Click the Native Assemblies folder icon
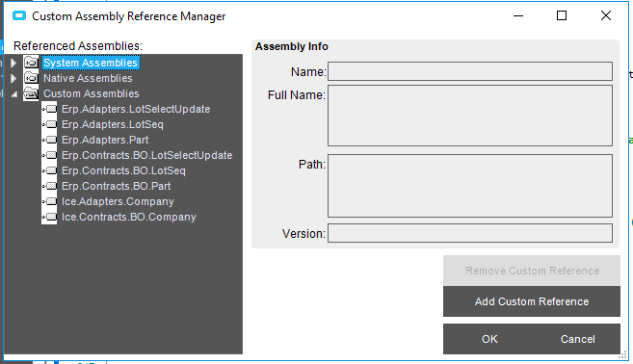Viewport: 633px width, 364px height. [31, 78]
